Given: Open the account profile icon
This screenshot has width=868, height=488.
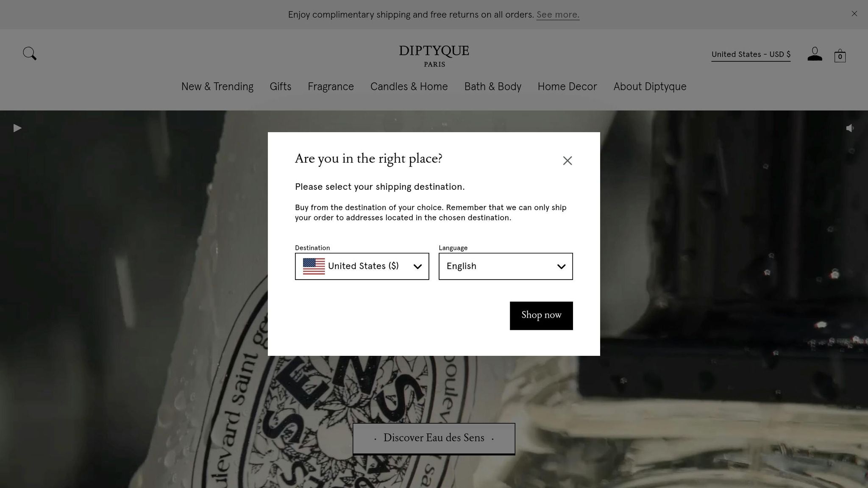Looking at the screenshot, I should click(815, 54).
